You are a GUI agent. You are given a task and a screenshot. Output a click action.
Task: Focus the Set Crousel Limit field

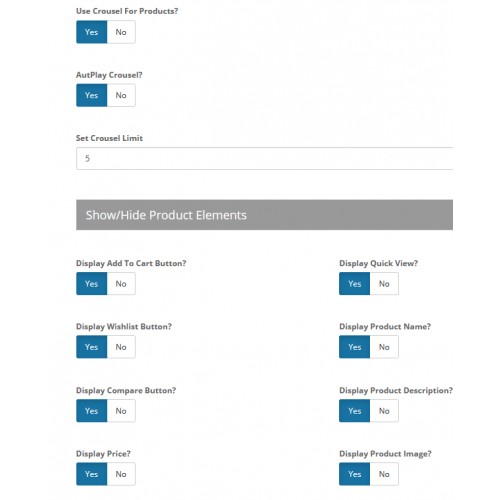264,158
